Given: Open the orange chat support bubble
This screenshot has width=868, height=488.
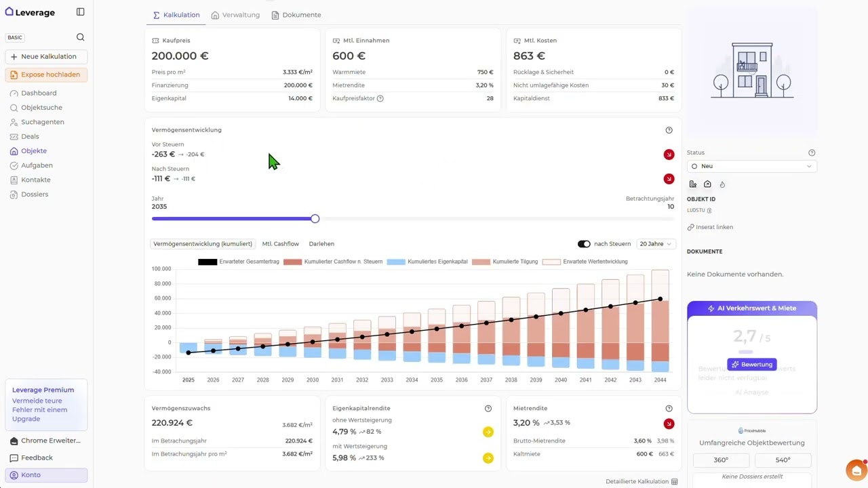Looking at the screenshot, I should (x=856, y=470).
